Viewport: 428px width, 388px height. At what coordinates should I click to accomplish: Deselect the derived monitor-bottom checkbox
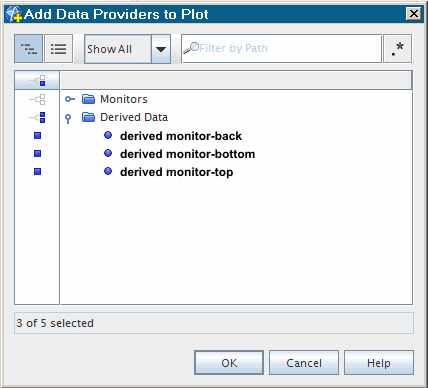coord(37,154)
